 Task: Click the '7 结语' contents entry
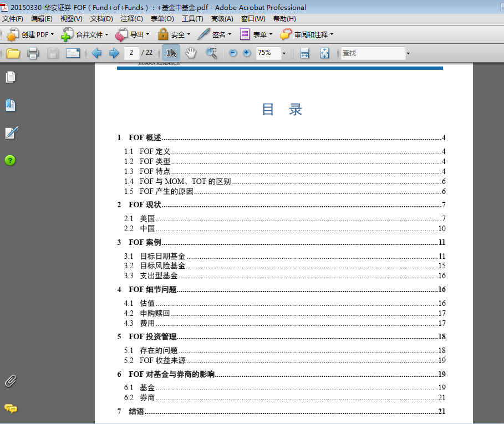[281, 411]
